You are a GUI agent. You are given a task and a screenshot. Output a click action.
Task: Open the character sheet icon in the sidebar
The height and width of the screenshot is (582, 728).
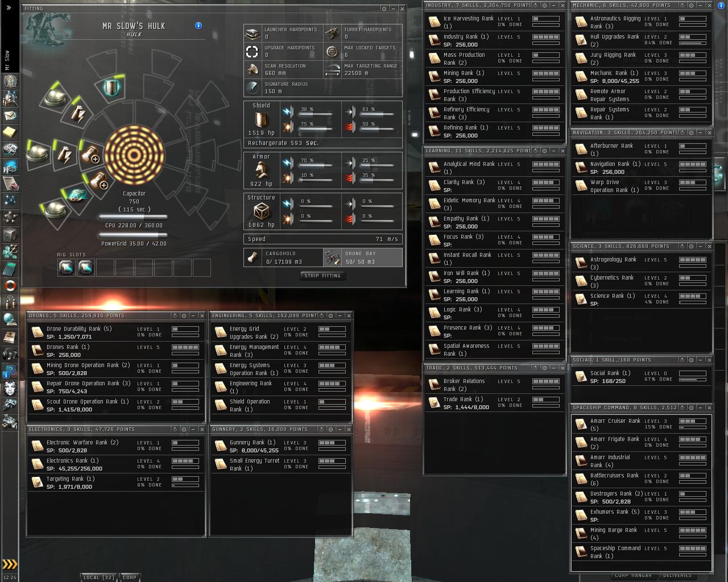[x=10, y=81]
